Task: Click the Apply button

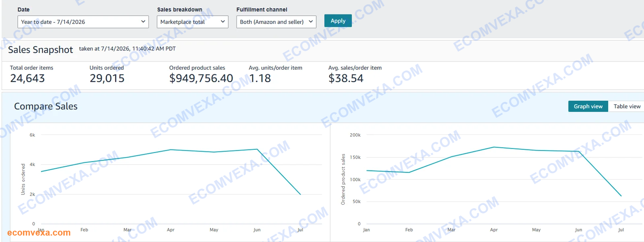Action: point(338,21)
